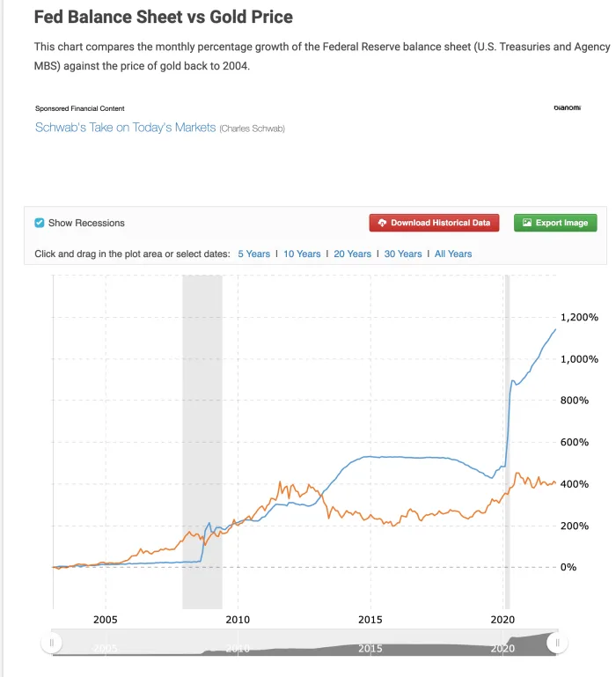Select the 10 Years date range

coord(302,254)
